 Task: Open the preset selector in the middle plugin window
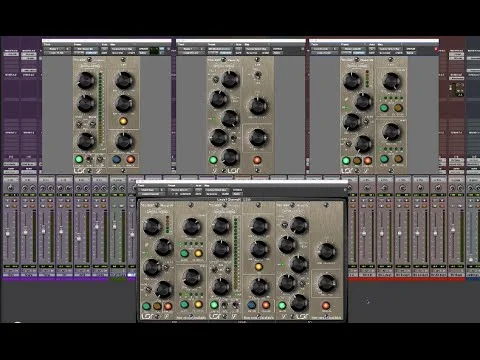tap(219, 49)
